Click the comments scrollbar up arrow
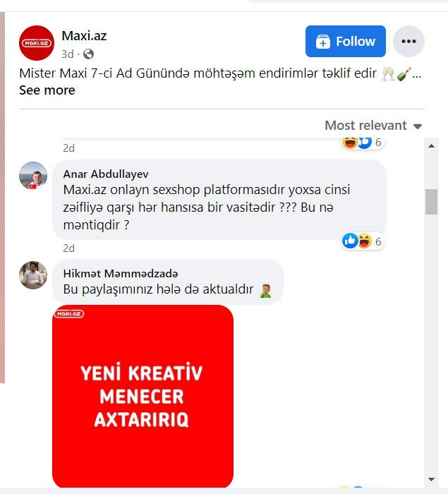 click(x=431, y=146)
